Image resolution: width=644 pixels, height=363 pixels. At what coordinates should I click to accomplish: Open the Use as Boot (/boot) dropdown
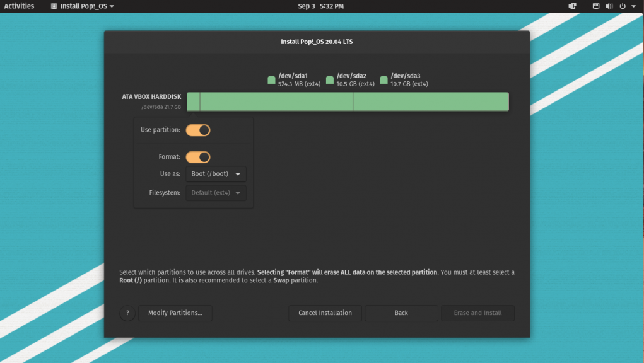pos(216,174)
